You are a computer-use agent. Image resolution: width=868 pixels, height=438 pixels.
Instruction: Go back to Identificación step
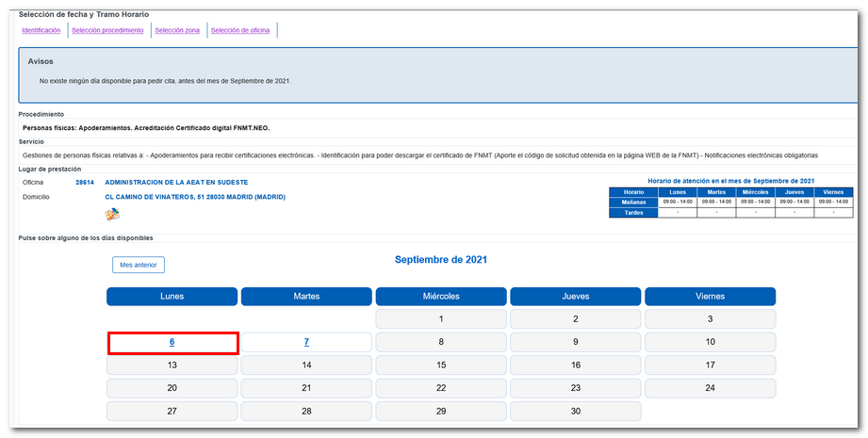click(41, 31)
